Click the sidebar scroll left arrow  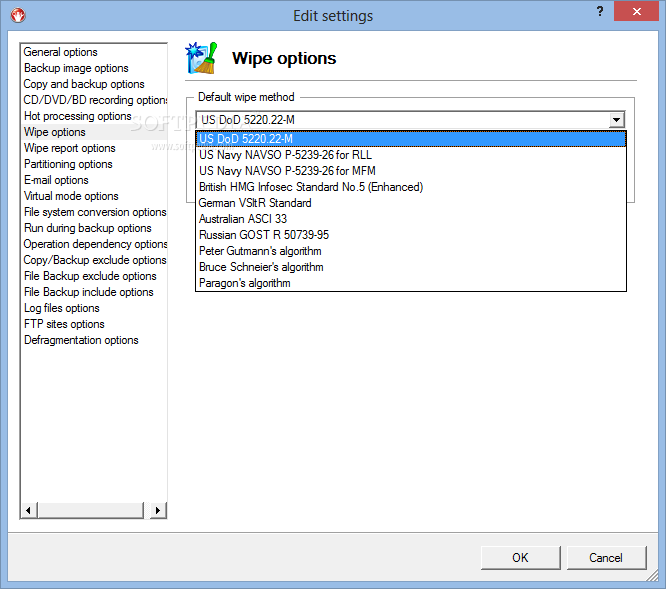tap(29, 510)
